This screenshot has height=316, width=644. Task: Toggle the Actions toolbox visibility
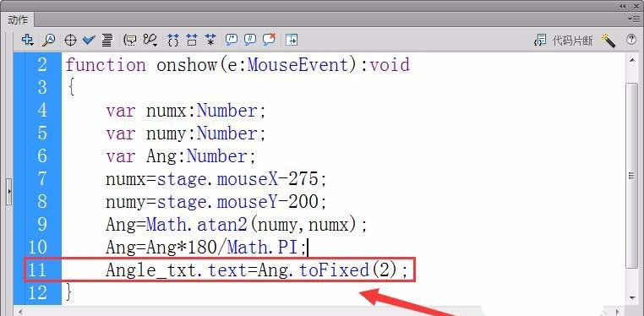(292, 40)
